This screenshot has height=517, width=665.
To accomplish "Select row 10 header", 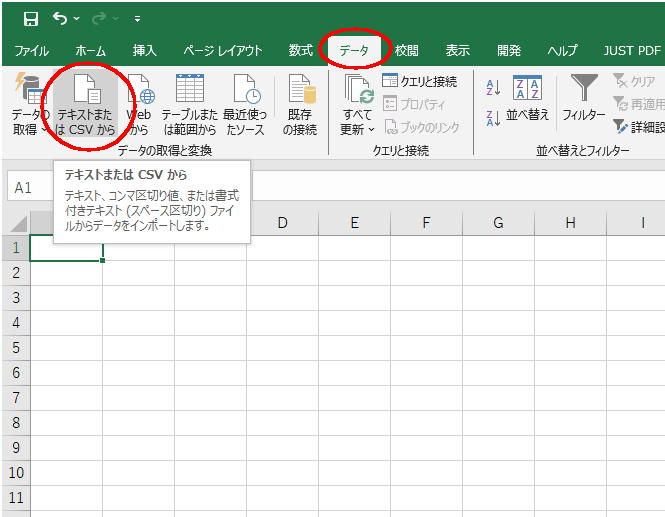I will 16,473.
